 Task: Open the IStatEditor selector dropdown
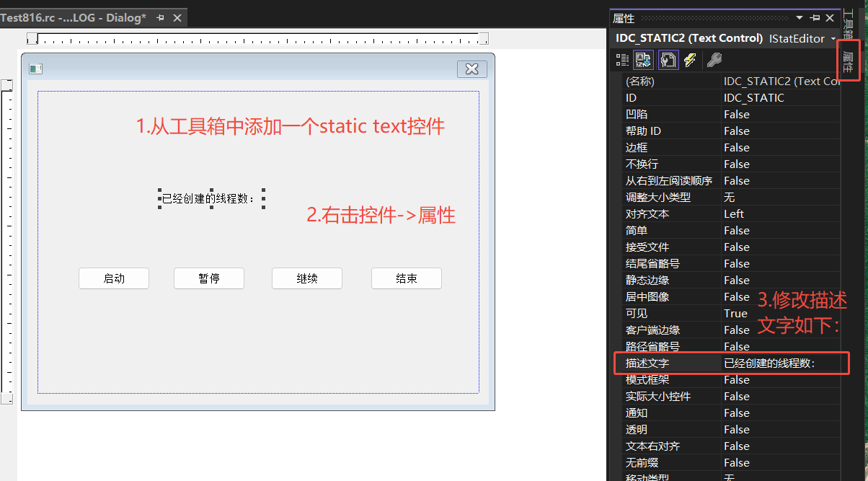pos(833,38)
